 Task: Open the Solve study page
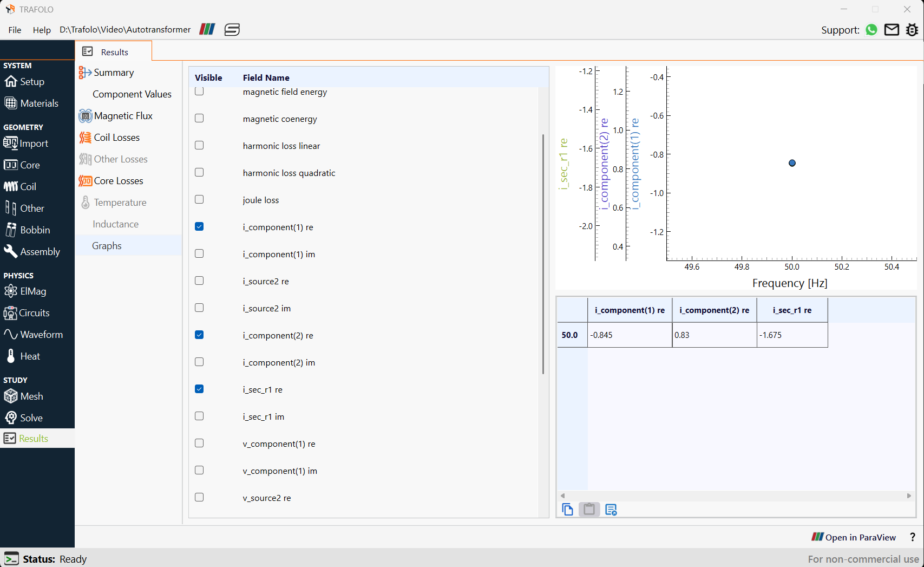24,418
